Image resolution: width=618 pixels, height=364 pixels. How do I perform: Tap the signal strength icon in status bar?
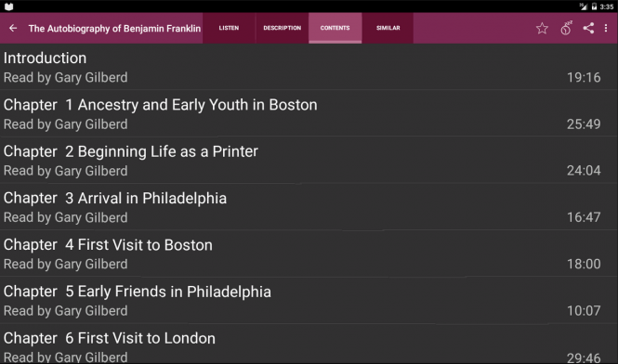584,6
